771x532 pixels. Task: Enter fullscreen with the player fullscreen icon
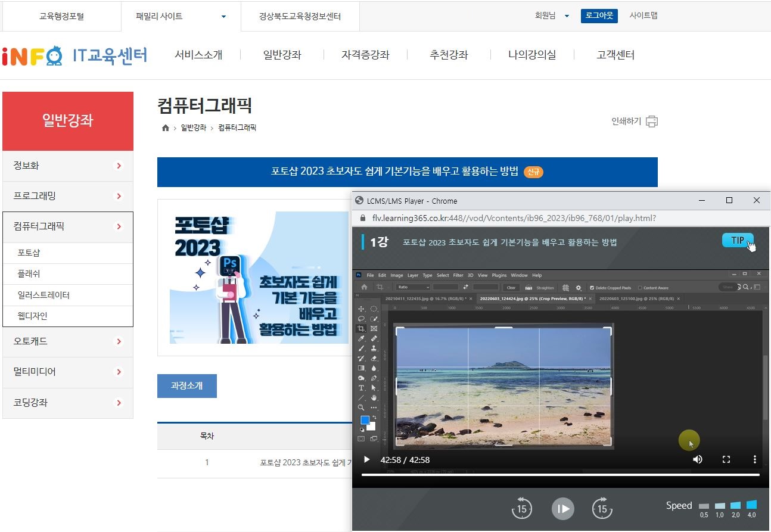tap(726, 459)
